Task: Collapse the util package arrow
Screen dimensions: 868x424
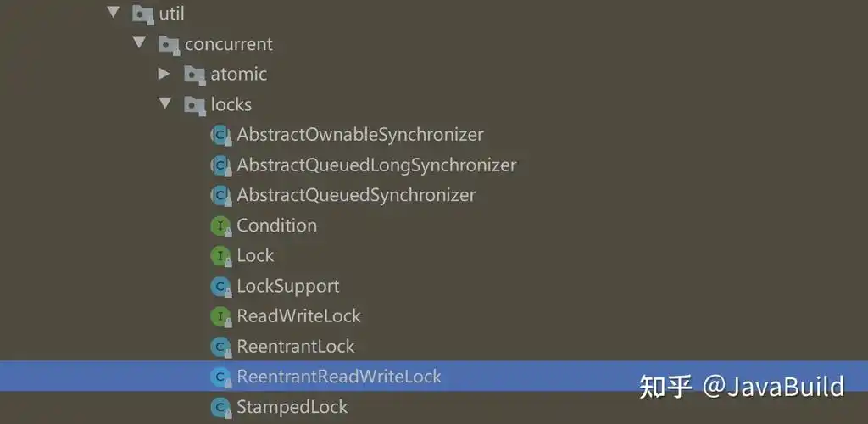Action: click(114, 13)
